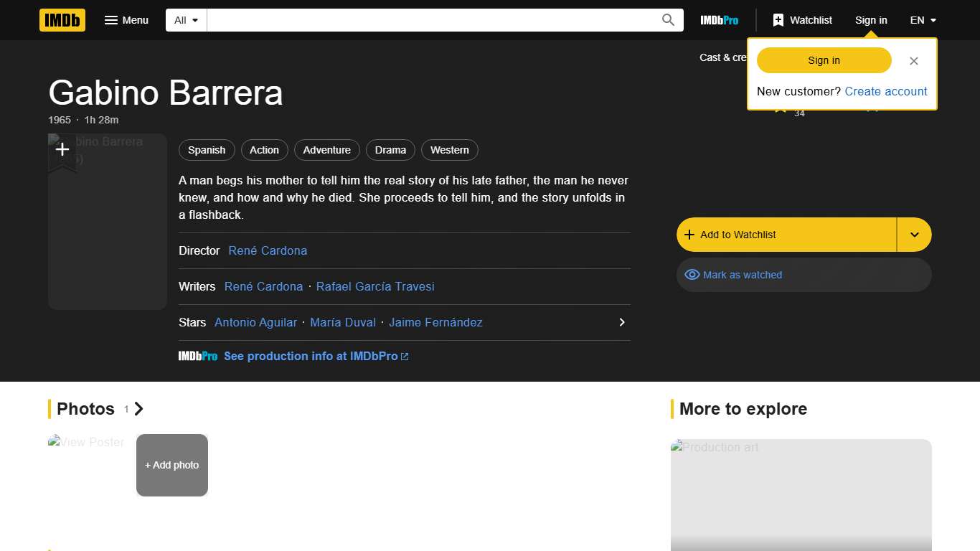Toggle Mark as watched

coord(743,275)
